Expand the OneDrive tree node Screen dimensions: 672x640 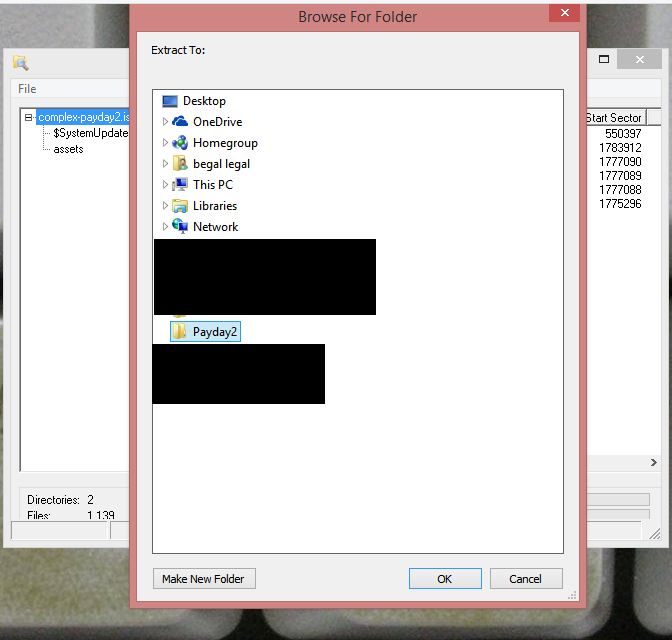[x=165, y=122]
